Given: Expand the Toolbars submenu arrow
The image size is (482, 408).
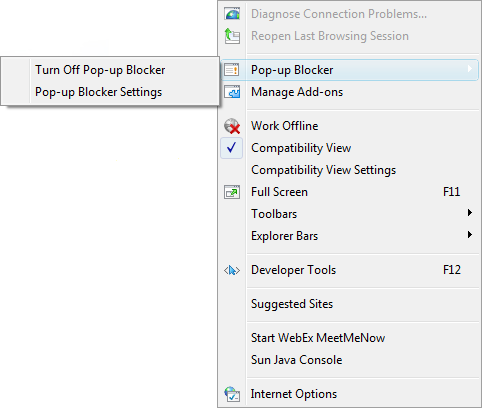Looking at the screenshot, I should [470, 213].
